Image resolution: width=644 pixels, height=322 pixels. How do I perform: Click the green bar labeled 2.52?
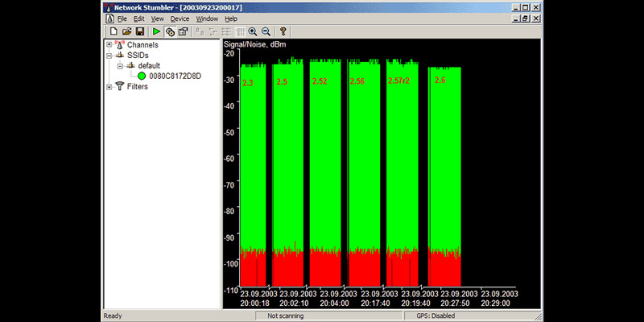coord(330,161)
